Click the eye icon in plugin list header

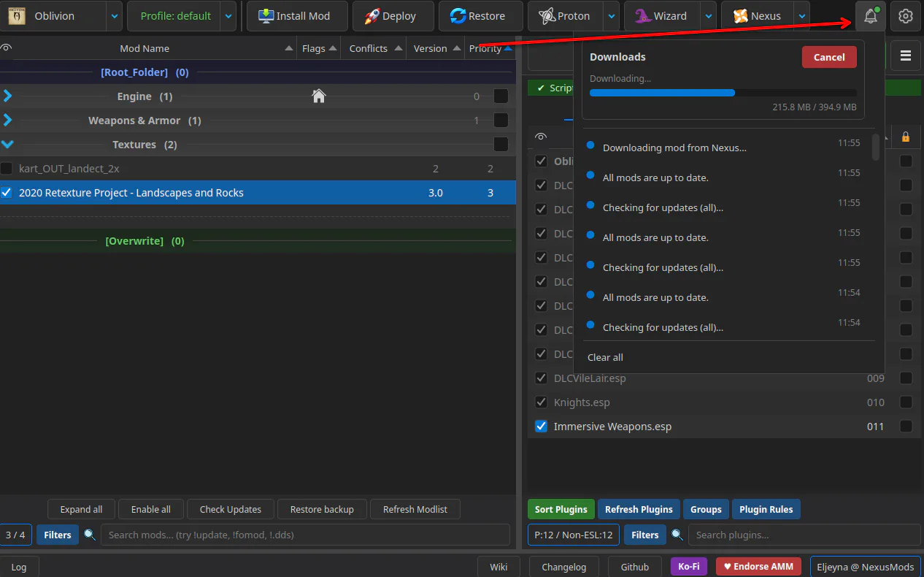point(541,137)
